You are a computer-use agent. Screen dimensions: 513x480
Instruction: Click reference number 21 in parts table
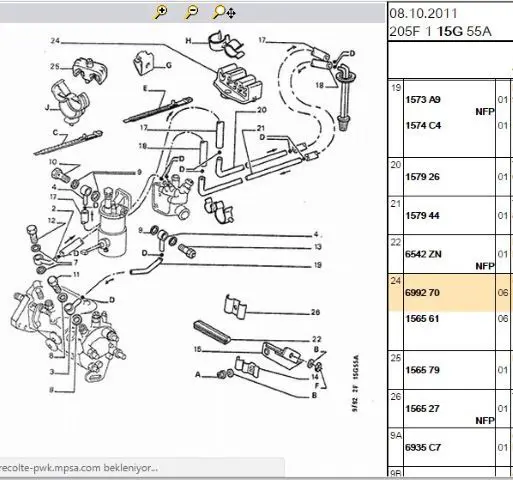[x=396, y=203]
